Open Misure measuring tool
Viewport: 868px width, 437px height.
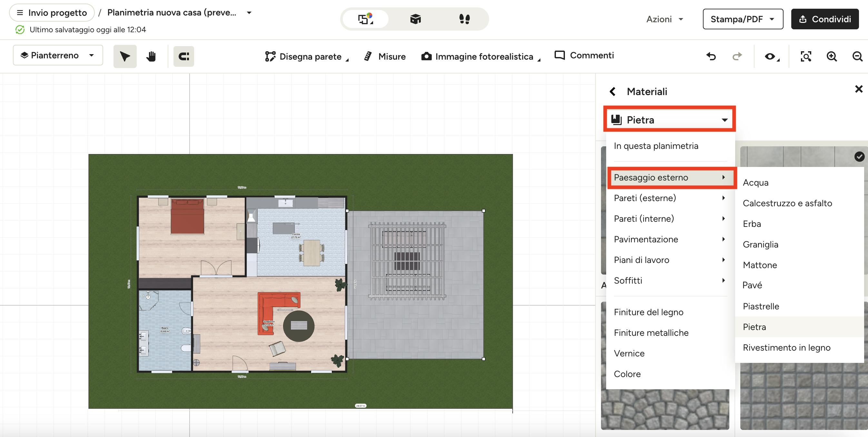pos(385,56)
